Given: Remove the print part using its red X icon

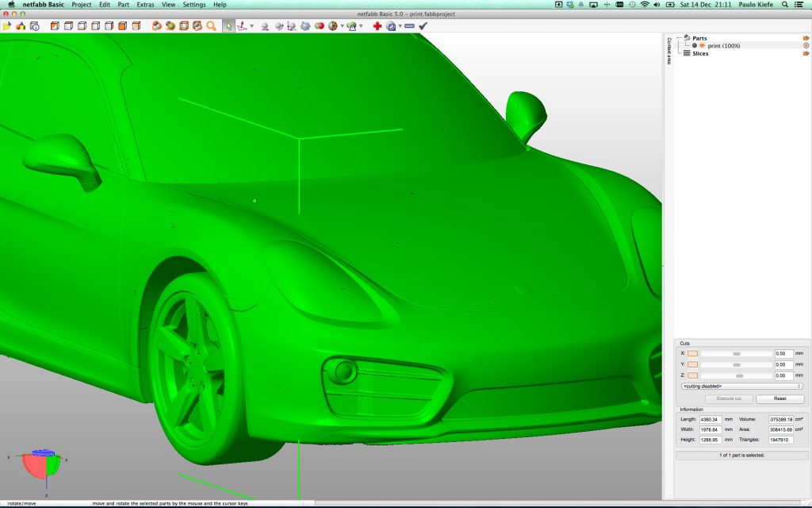Looking at the screenshot, I should [x=806, y=45].
